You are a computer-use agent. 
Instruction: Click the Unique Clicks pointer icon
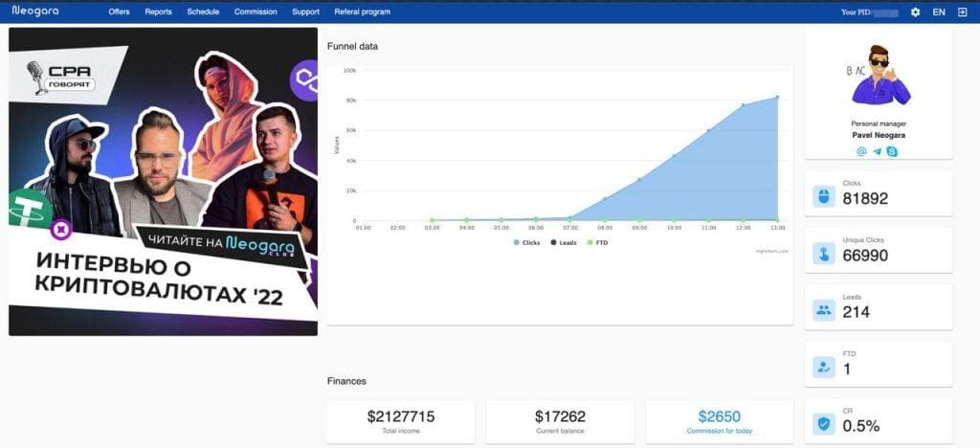pyautogui.click(x=824, y=253)
